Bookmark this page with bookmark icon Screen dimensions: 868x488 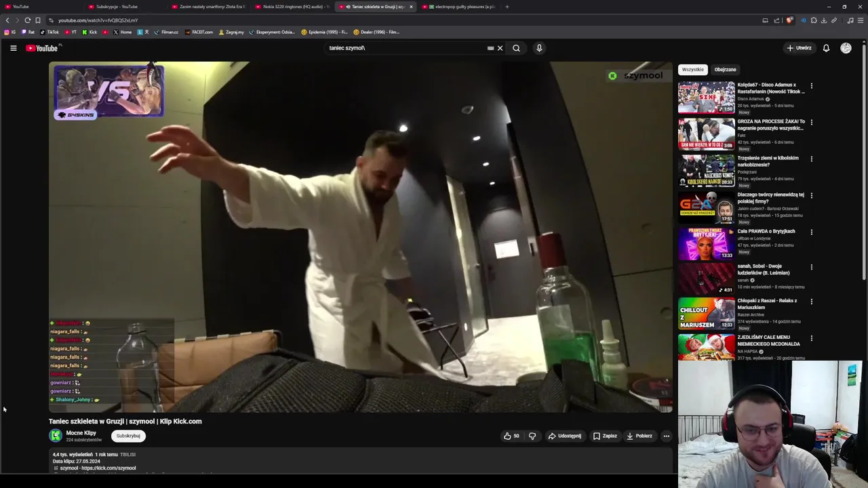(x=38, y=20)
